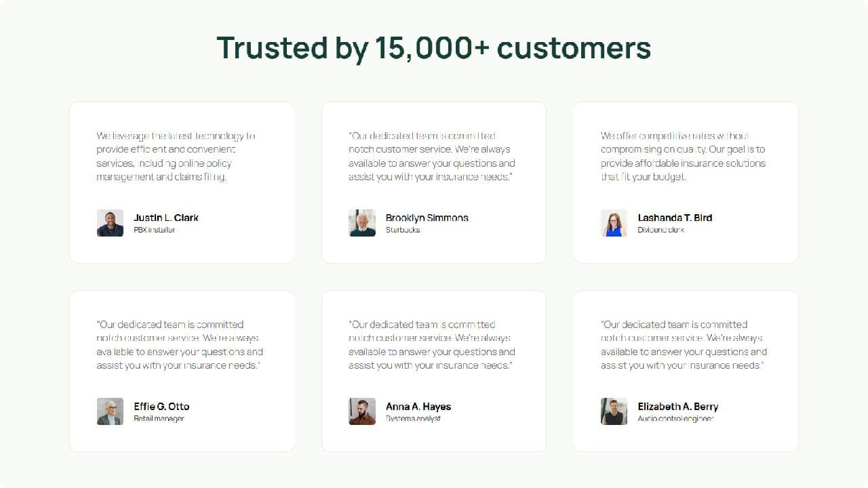Click Brooklyn Simmons' profile picture
This screenshot has width=868, height=488.
(362, 223)
